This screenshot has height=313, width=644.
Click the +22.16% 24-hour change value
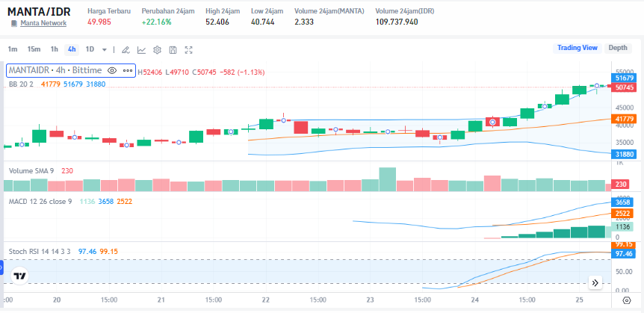pos(156,22)
